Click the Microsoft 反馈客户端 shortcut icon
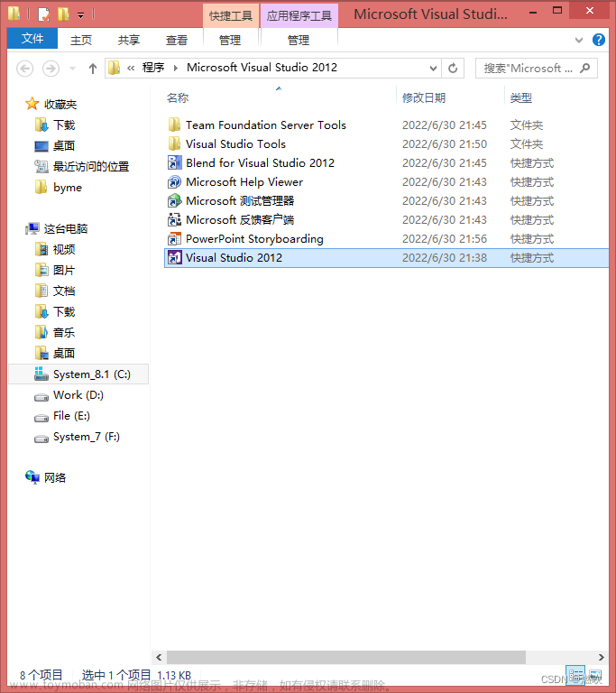Viewport: 616px width, 693px height. coord(174,220)
